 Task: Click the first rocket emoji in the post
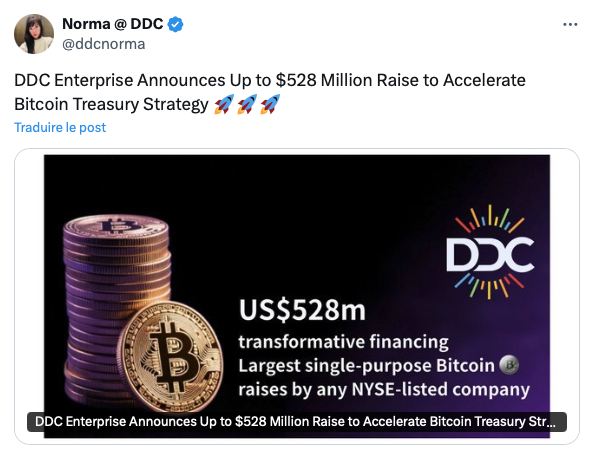(224, 104)
